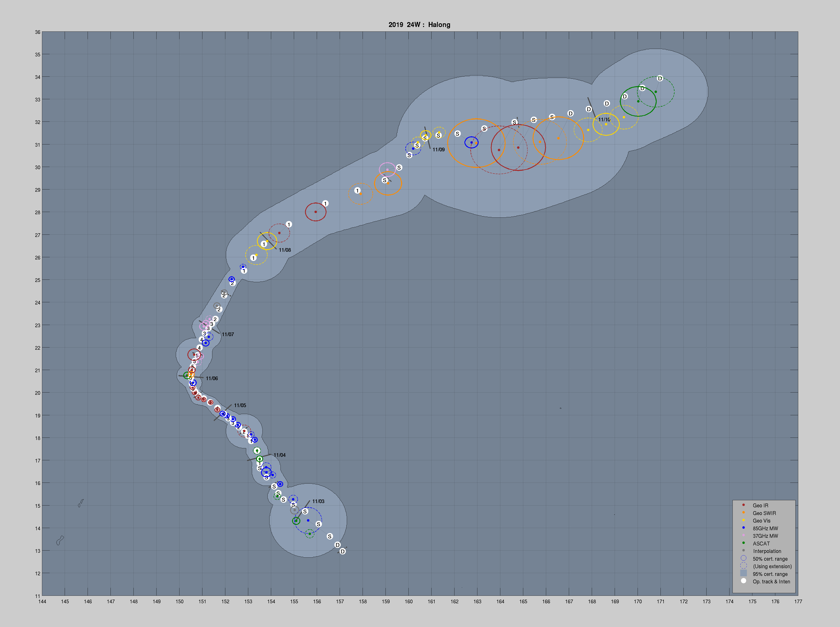840x627 pixels.
Task: Click the 11/10 date marker label
Action: [604, 119]
